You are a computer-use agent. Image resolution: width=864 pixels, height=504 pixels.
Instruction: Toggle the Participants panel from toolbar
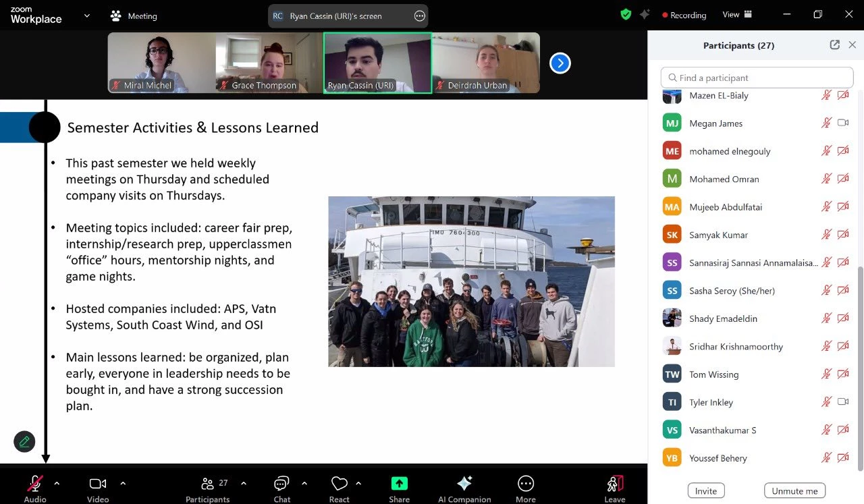tap(208, 483)
